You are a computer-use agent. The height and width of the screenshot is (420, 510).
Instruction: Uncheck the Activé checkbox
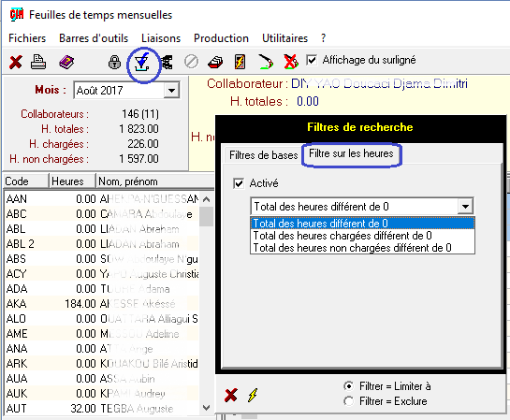[239, 183]
